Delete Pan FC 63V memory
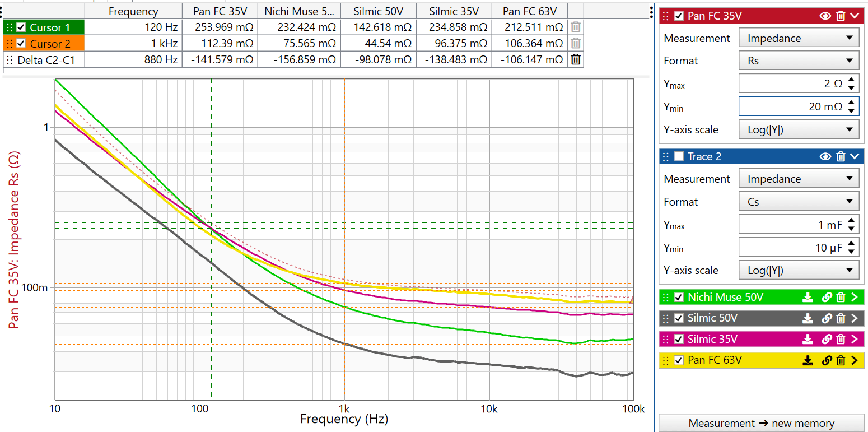Screen dimensions: 868x432 click(841, 360)
